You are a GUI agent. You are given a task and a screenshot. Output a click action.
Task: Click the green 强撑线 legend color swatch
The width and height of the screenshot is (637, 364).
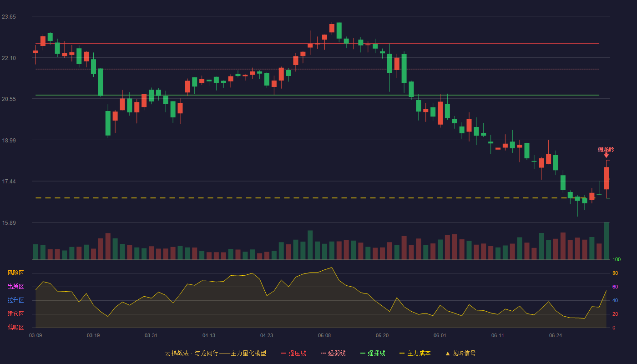point(363,353)
